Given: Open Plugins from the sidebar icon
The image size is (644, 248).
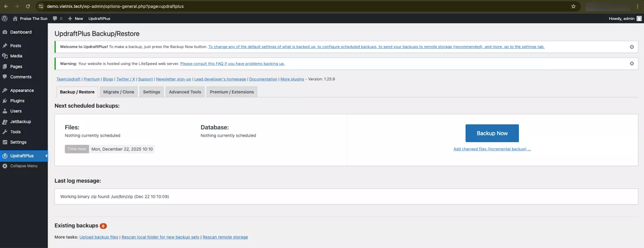Looking at the screenshot, I should 5,101.
